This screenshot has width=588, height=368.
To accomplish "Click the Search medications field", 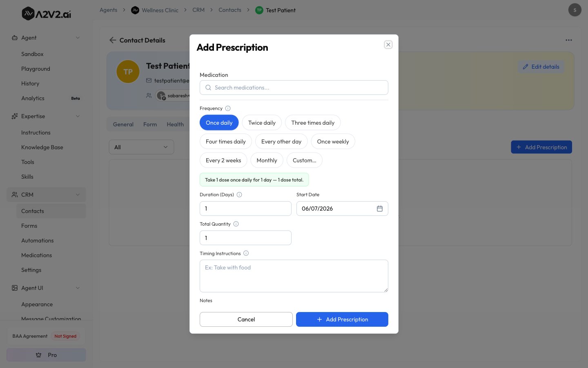I will 294,88.
